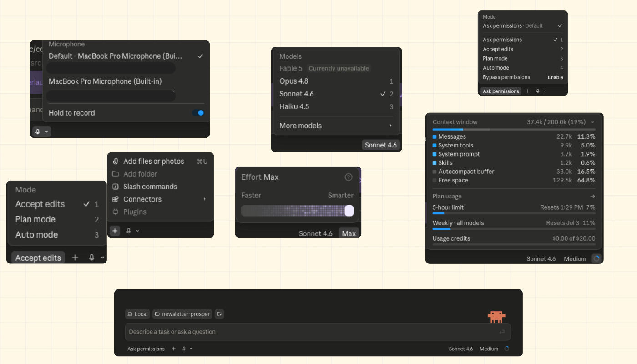The image size is (637, 364).
Task: Click the microphone icon in the top-right Mode panel bar
Action: pos(538,91)
